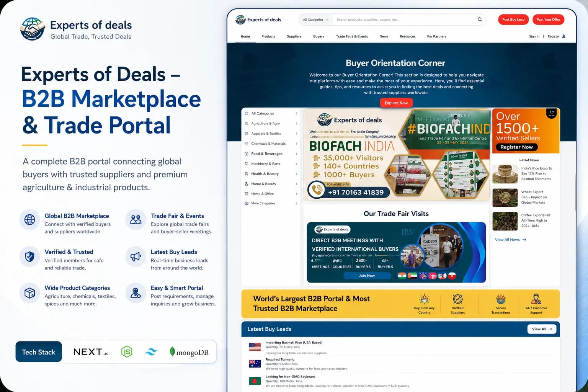Click Register Now on the sellers banner
This screenshot has width=588, height=392.
tap(516, 147)
